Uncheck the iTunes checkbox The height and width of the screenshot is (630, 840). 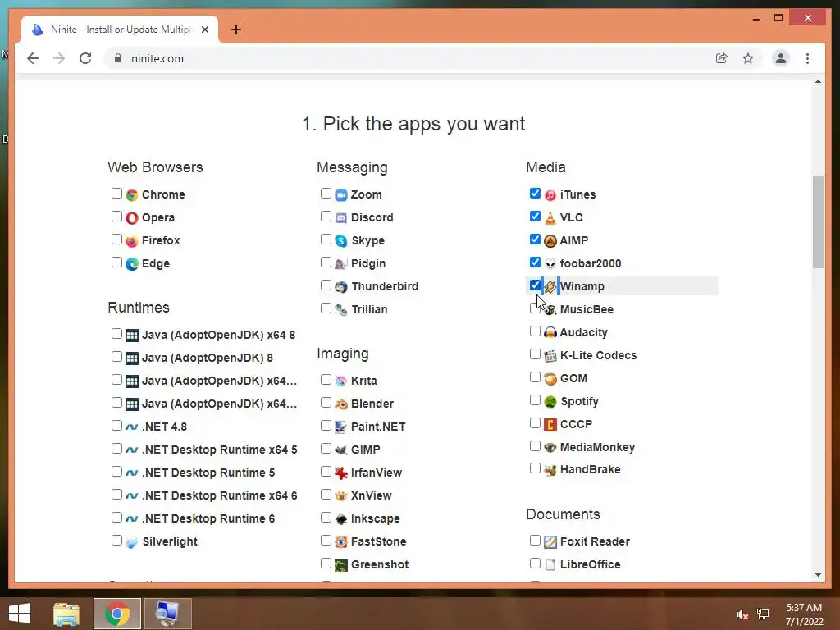tap(535, 194)
